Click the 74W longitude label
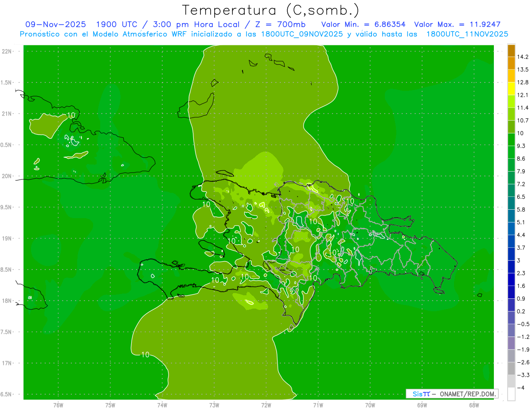532x411 pixels. [x=162, y=405]
